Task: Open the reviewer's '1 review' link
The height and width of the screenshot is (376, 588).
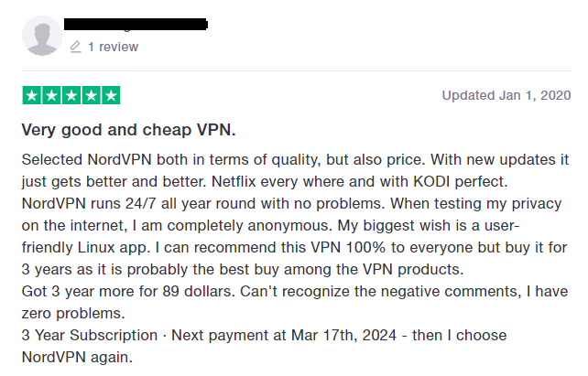Action: [x=113, y=47]
